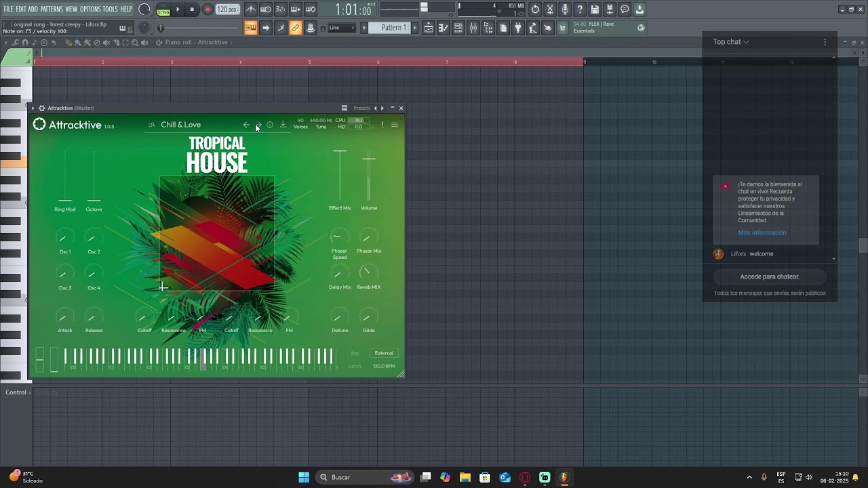Click the Más información link
This screenshot has height=488, width=868.
coord(762,232)
